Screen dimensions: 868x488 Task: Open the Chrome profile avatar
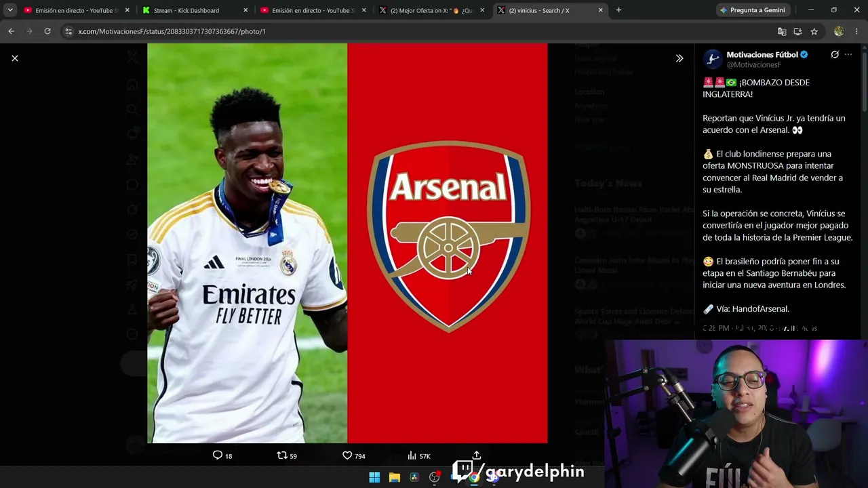coord(839,31)
